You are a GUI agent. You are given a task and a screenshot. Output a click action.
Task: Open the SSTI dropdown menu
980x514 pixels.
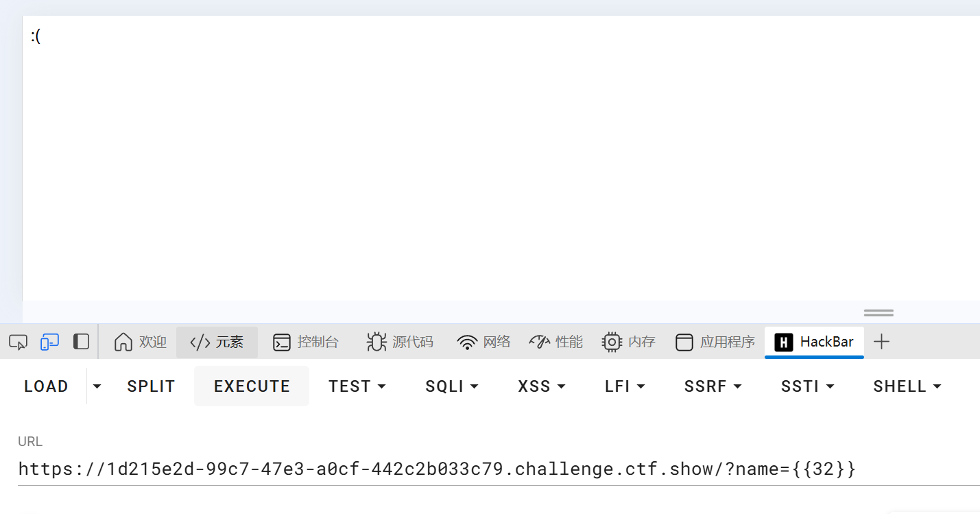pos(807,386)
